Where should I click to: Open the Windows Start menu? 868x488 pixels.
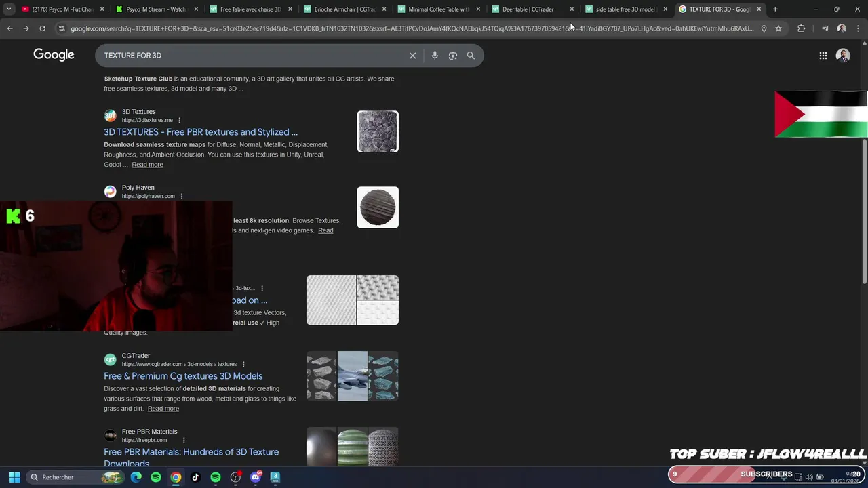pyautogui.click(x=14, y=477)
